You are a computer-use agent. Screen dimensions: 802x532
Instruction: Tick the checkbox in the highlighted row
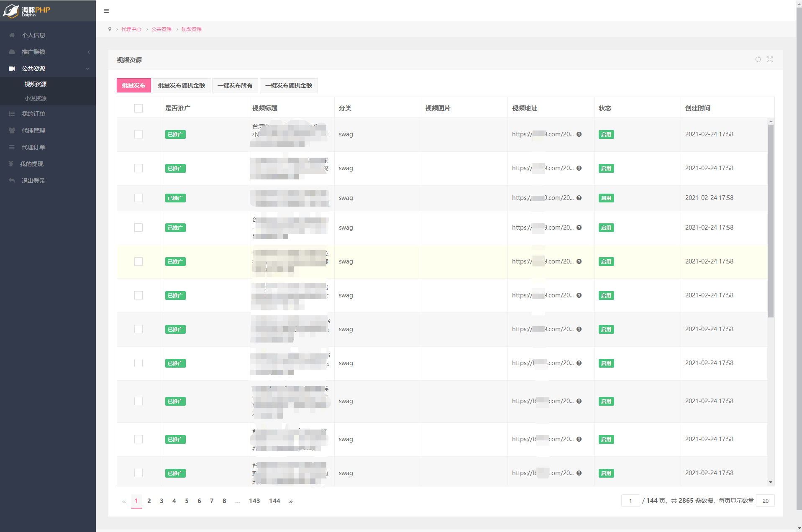pyautogui.click(x=138, y=261)
